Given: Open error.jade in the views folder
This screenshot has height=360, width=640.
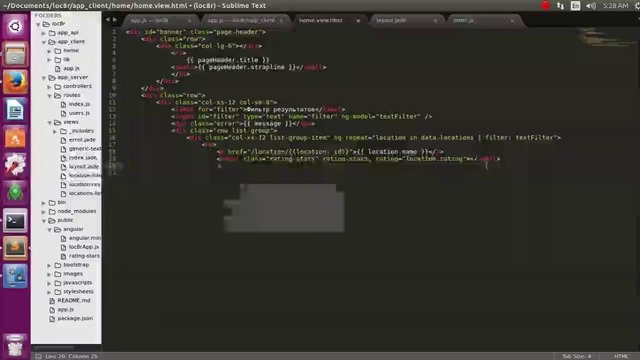Looking at the screenshot, I should (82, 140).
